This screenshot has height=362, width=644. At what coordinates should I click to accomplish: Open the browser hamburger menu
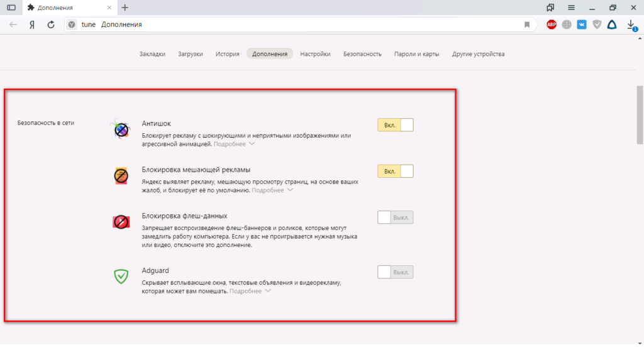point(571,8)
